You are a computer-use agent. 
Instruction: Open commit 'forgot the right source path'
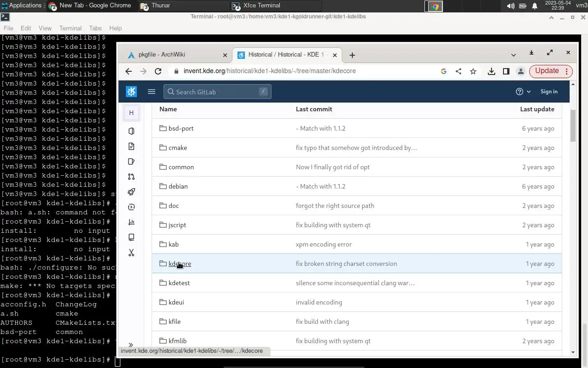click(335, 206)
